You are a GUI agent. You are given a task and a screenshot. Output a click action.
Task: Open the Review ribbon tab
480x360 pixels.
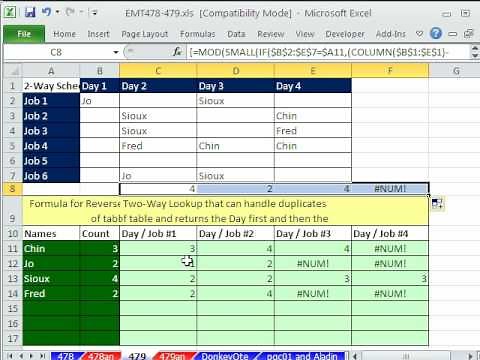coord(270,34)
